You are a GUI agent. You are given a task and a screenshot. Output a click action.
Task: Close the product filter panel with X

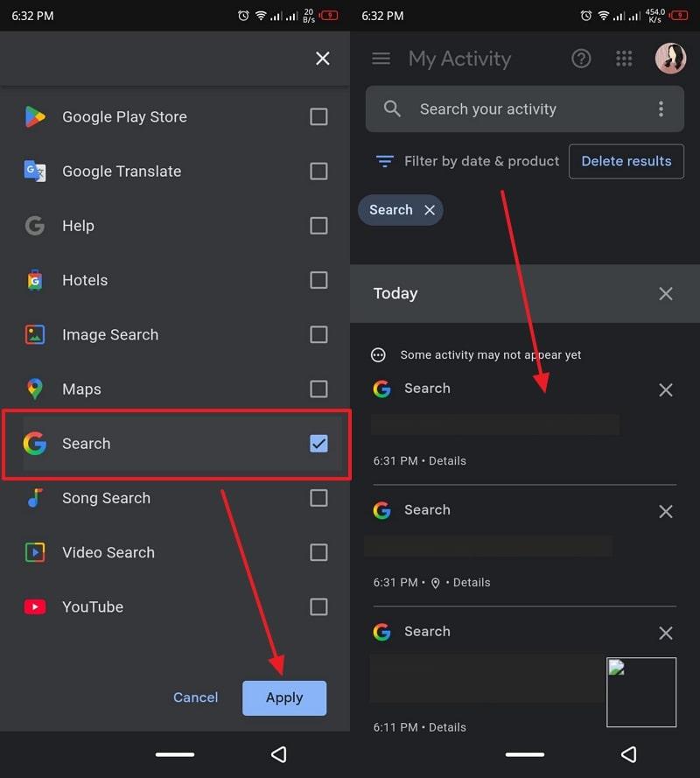click(323, 59)
